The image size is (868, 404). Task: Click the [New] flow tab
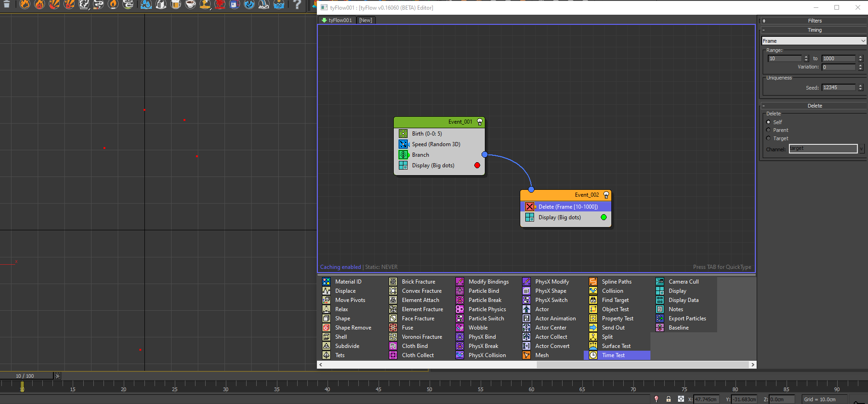(x=366, y=20)
